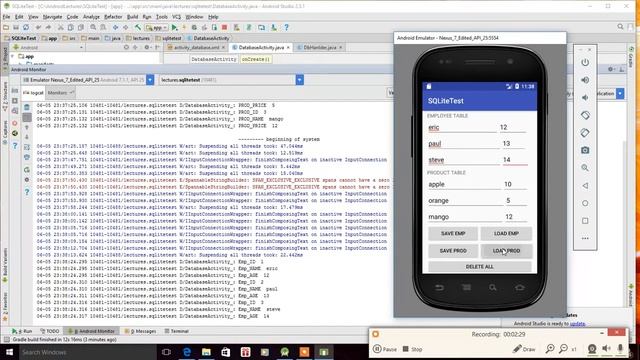Image resolution: width=640 pixels, height=360 pixels.
Task: Open the File menu
Action: click(6, 17)
